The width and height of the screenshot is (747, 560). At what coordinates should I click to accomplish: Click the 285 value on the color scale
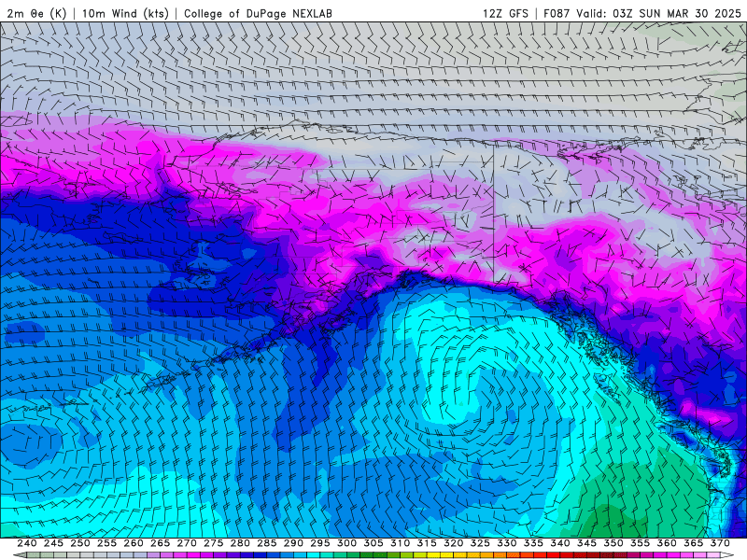coord(267,543)
